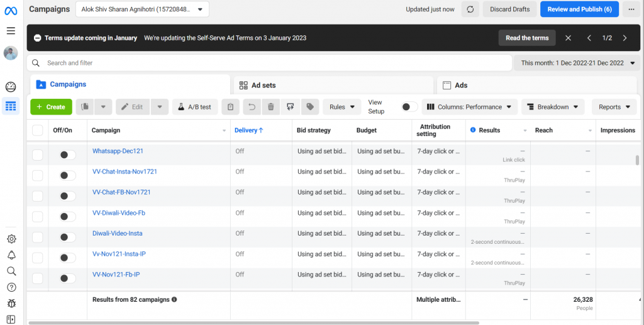Open the hamburger menu in sidebar
The width and height of the screenshot is (644, 325).
point(11,31)
